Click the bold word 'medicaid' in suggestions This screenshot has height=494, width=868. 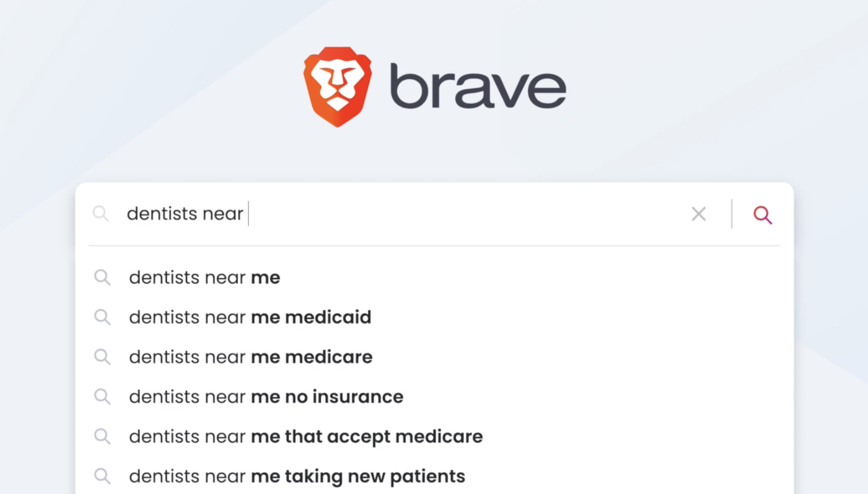(x=328, y=317)
